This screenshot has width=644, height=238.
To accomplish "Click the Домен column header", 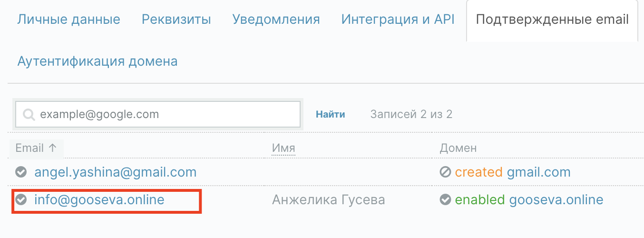I will click(x=458, y=148).
